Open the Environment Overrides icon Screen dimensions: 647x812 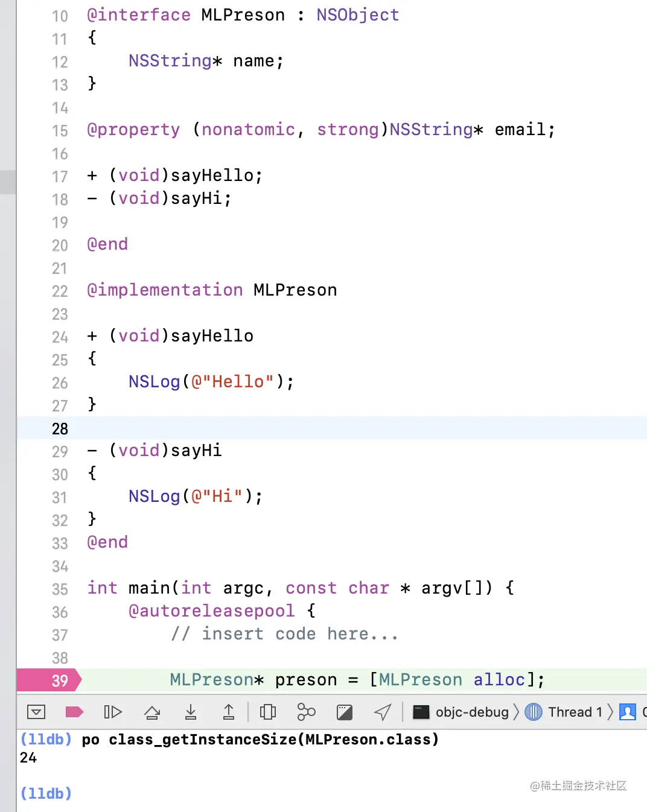(345, 712)
